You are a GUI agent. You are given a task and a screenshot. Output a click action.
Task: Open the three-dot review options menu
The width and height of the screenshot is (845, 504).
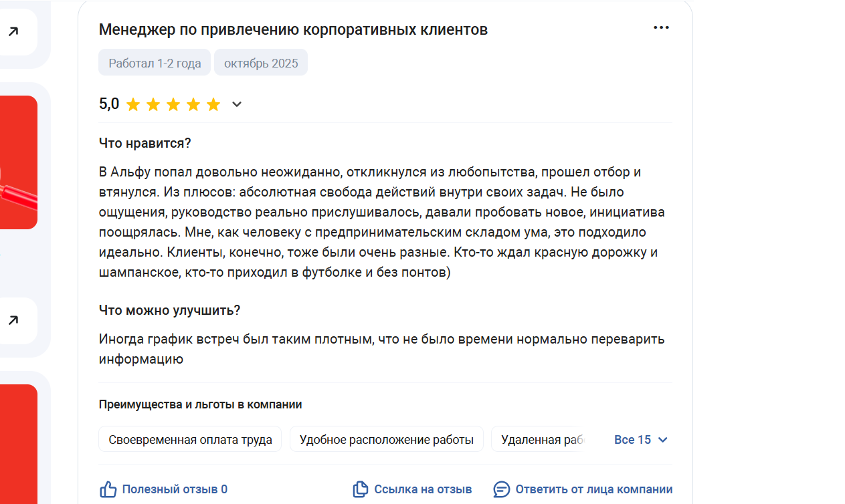tap(661, 27)
